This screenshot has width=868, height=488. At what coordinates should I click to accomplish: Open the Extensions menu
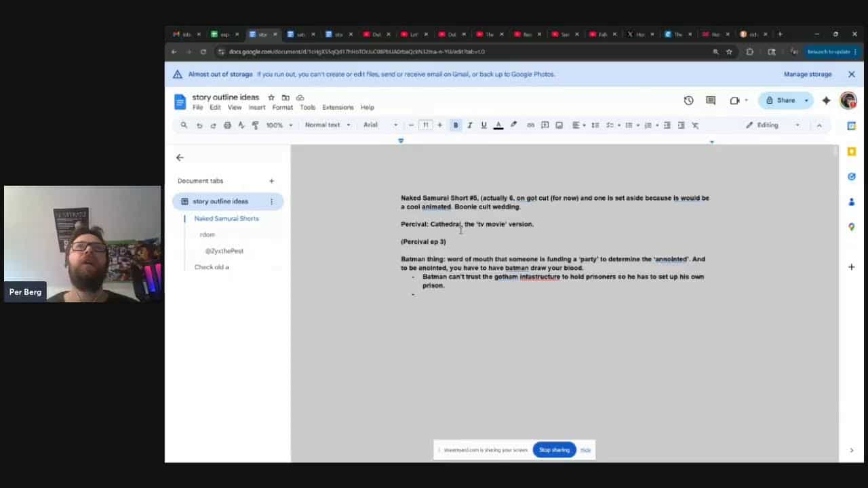(338, 108)
